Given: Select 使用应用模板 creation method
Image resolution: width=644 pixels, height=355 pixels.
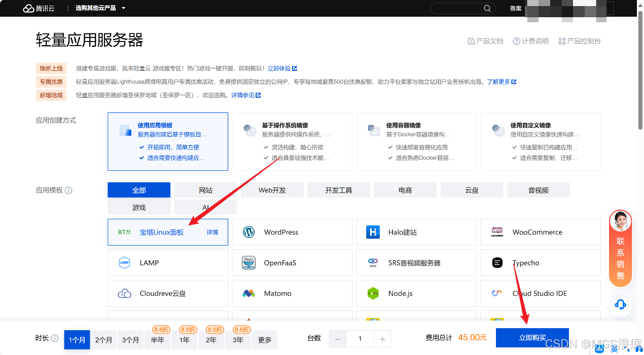Looking at the screenshot, I should (168, 141).
